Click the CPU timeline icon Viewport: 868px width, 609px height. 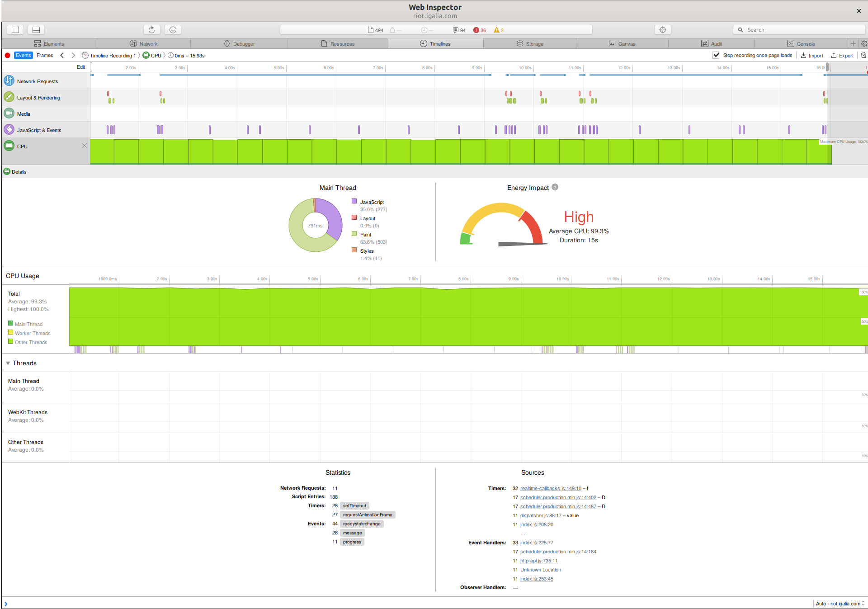(9, 146)
